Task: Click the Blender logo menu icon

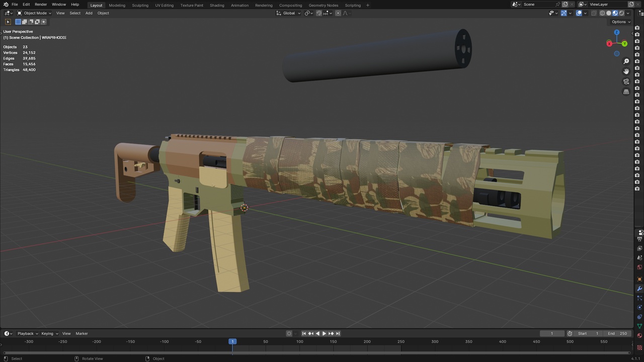Action: coord(6,5)
